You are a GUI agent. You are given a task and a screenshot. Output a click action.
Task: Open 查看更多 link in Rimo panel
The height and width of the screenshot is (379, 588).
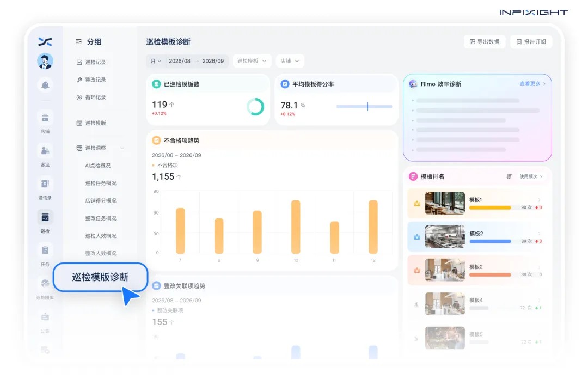(532, 84)
